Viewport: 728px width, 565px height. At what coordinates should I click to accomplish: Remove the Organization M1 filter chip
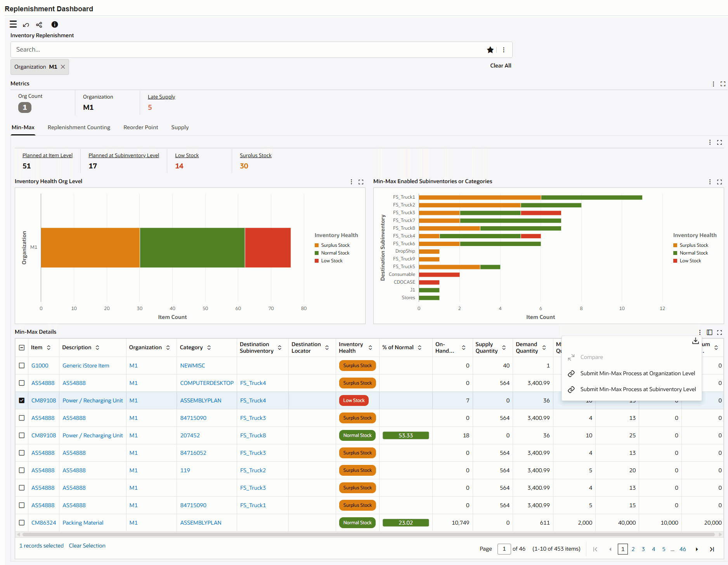coord(63,67)
